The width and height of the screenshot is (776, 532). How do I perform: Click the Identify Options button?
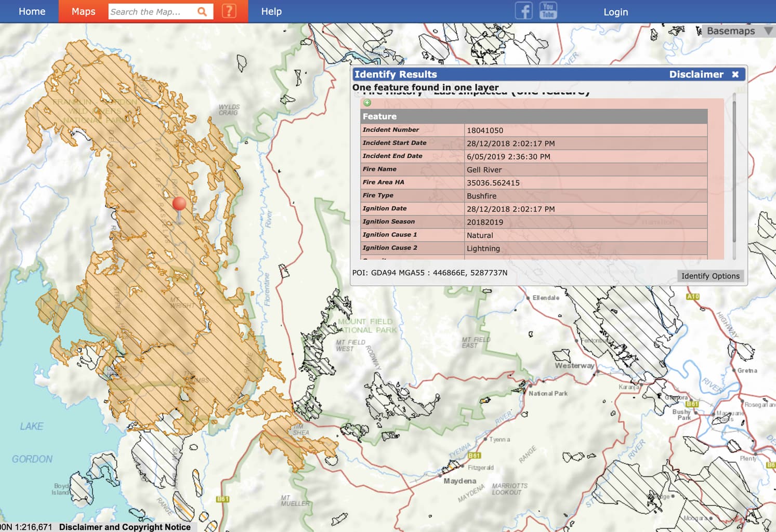click(x=710, y=276)
